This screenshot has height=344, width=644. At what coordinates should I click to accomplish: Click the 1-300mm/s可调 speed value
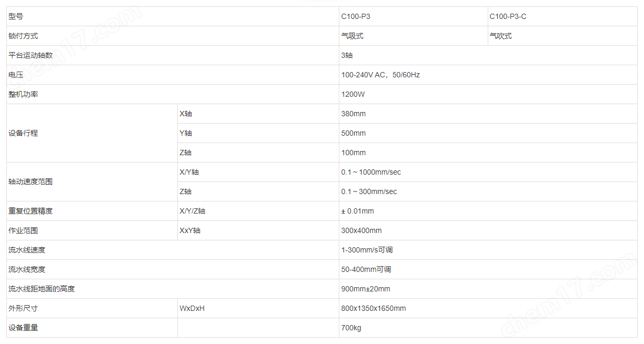367,250
